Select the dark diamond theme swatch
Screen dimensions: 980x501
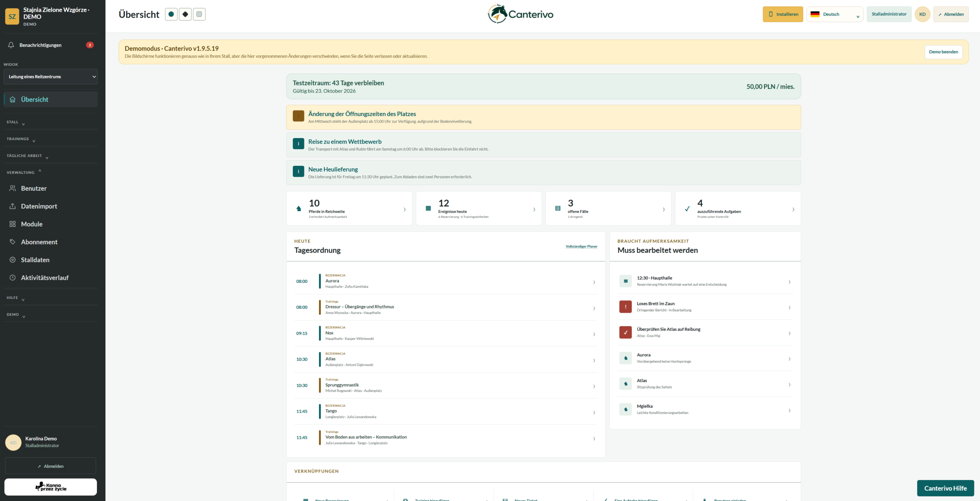(x=185, y=14)
